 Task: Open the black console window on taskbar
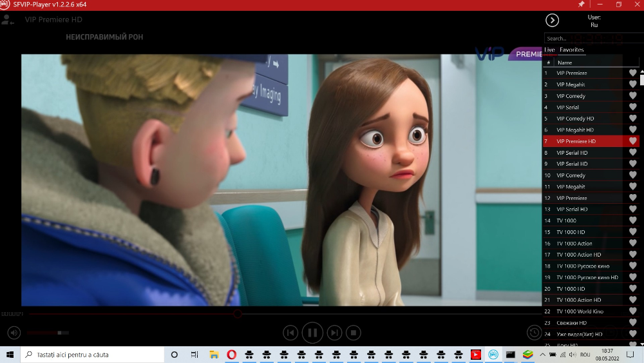(x=511, y=355)
